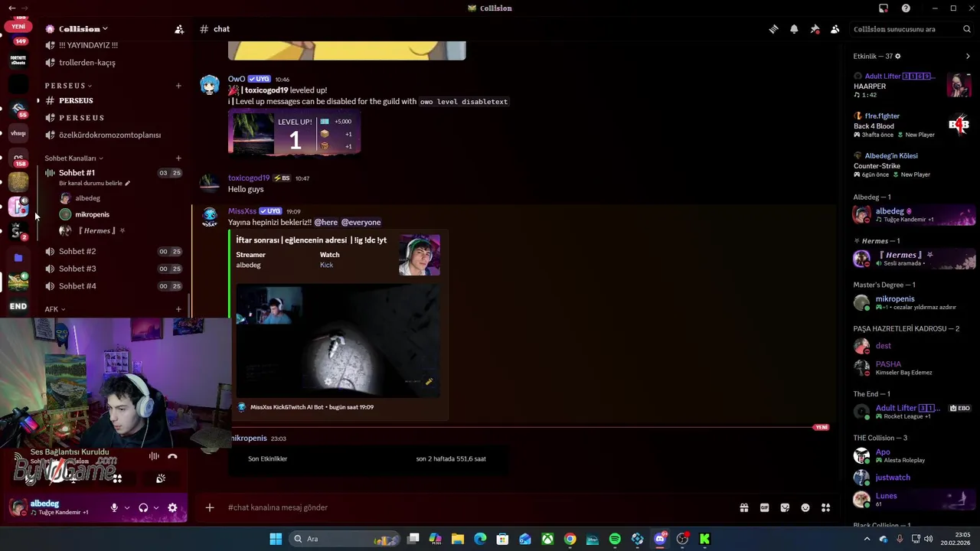Select member Apo in member list
The width and height of the screenshot is (980, 551).
[913, 455]
